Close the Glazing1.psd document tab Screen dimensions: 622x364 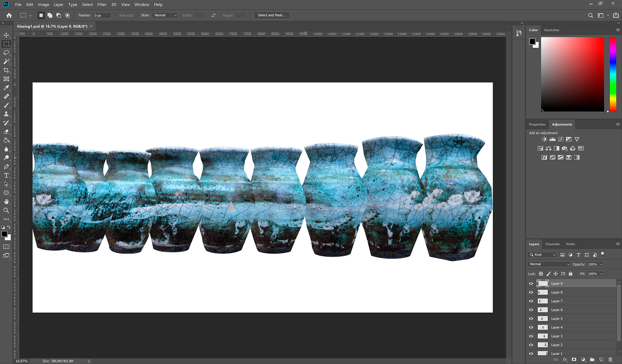coord(91,26)
